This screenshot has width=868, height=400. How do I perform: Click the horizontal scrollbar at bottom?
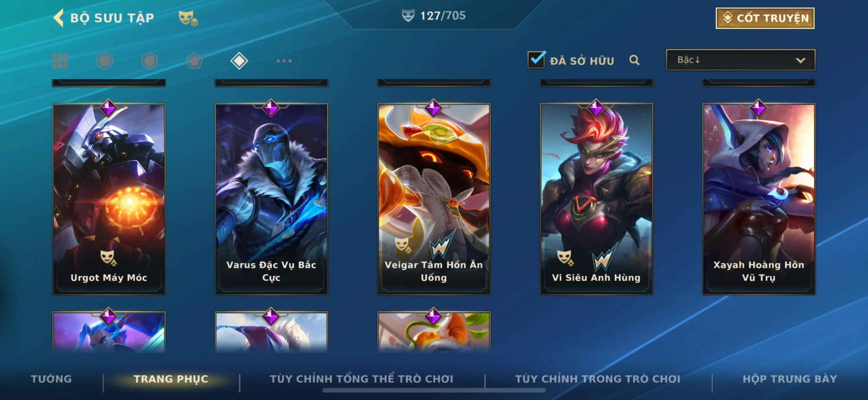point(434,390)
